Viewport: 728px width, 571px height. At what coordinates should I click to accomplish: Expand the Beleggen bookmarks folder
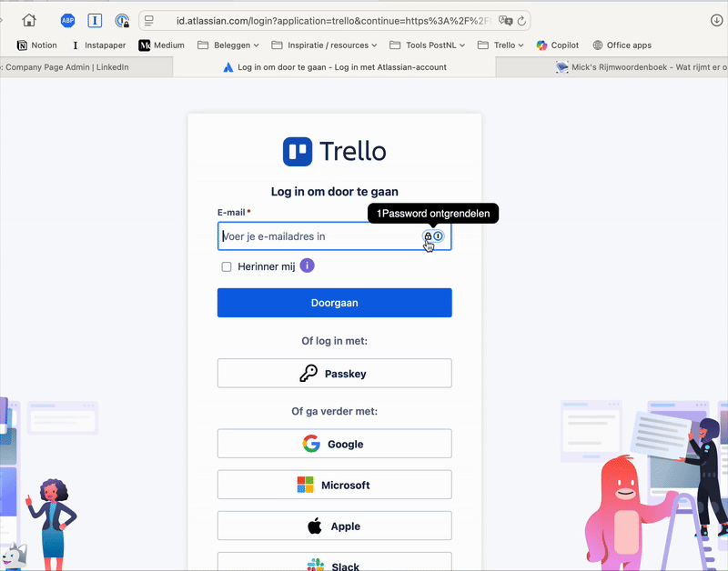[x=228, y=45]
